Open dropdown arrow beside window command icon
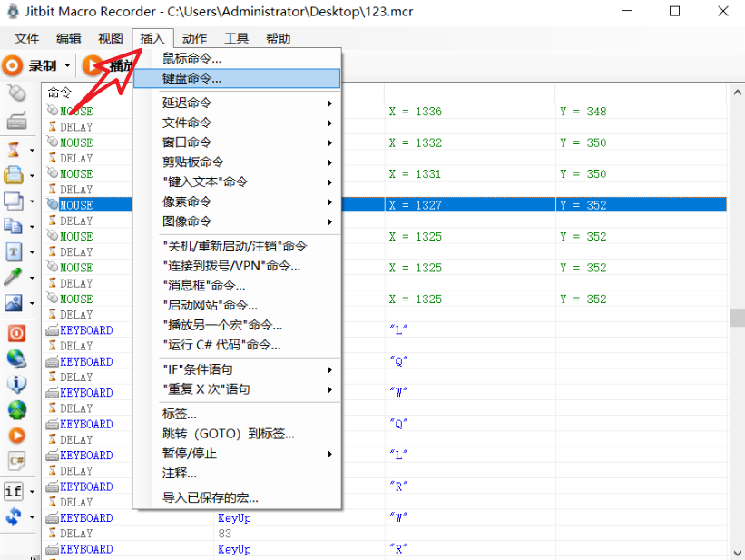Image resolution: width=745 pixels, height=560 pixels. pos(32,201)
